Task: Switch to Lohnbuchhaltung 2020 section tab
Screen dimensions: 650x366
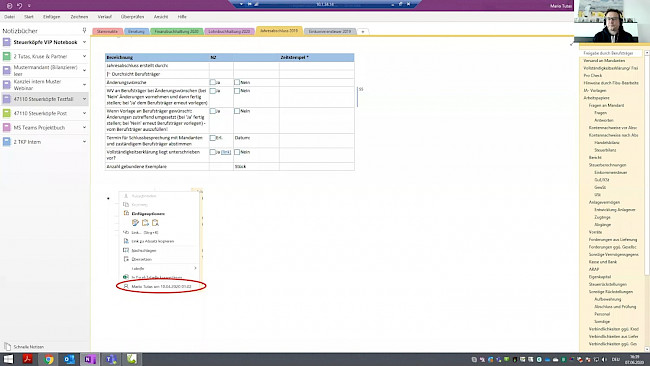Action: 229,32
